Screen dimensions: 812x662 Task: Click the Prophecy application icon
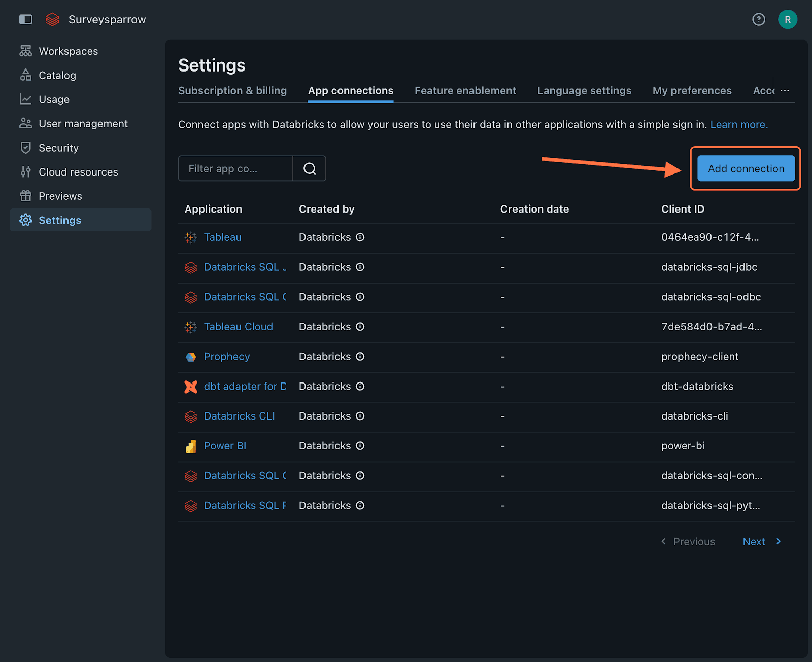pyautogui.click(x=191, y=357)
